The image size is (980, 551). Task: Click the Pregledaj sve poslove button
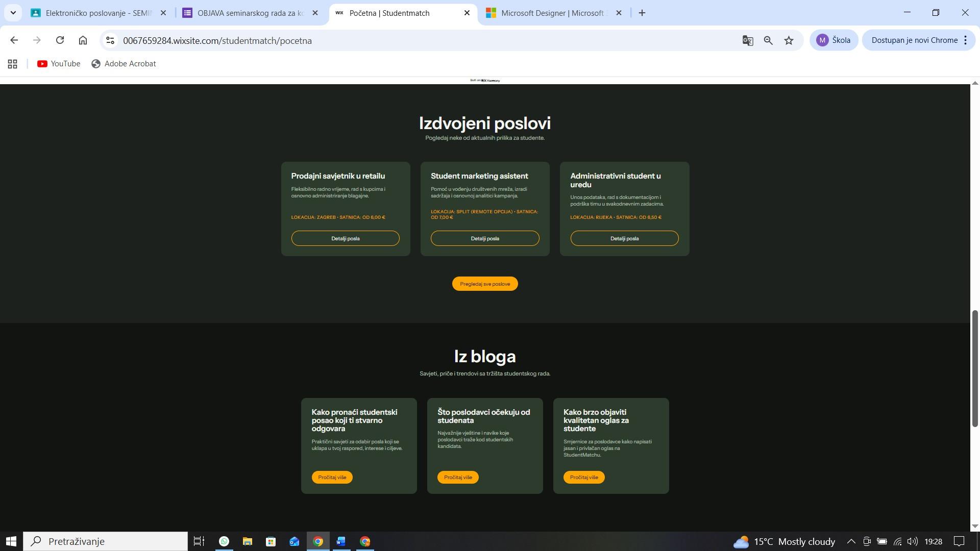(x=484, y=284)
